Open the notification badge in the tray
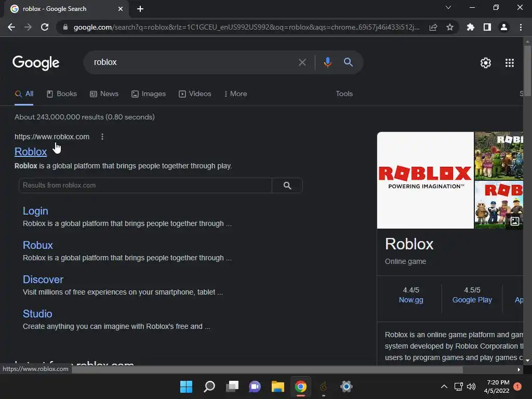 click(517, 387)
